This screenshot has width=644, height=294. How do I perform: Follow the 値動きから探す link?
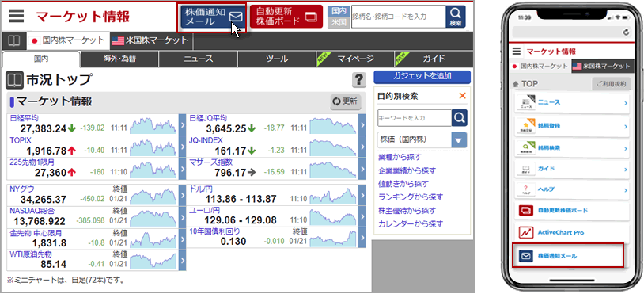coord(403,184)
